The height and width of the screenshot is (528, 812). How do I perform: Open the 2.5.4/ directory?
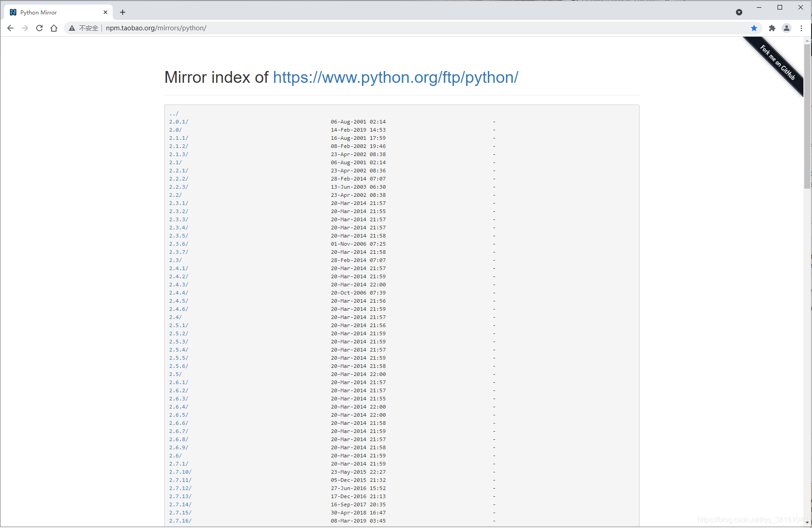[179, 350]
